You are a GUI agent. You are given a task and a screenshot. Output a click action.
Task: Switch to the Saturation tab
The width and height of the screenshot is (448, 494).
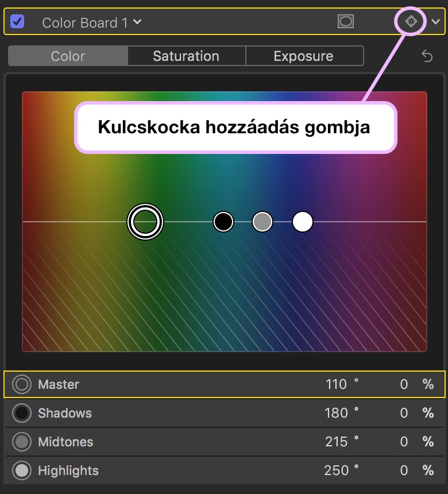coord(186,56)
